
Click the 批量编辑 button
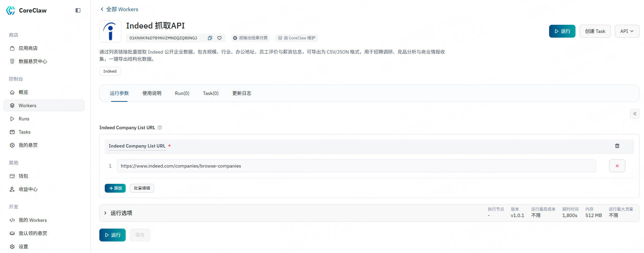pos(142,188)
